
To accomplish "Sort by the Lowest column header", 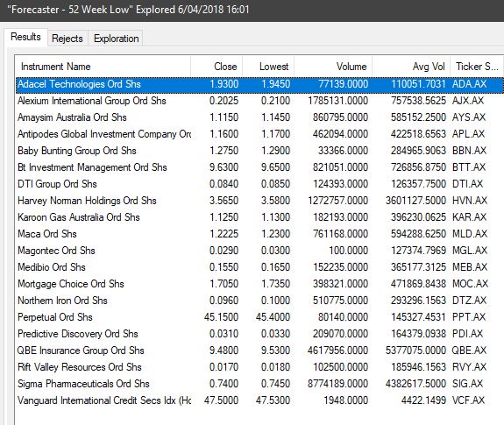I will tap(268, 67).
